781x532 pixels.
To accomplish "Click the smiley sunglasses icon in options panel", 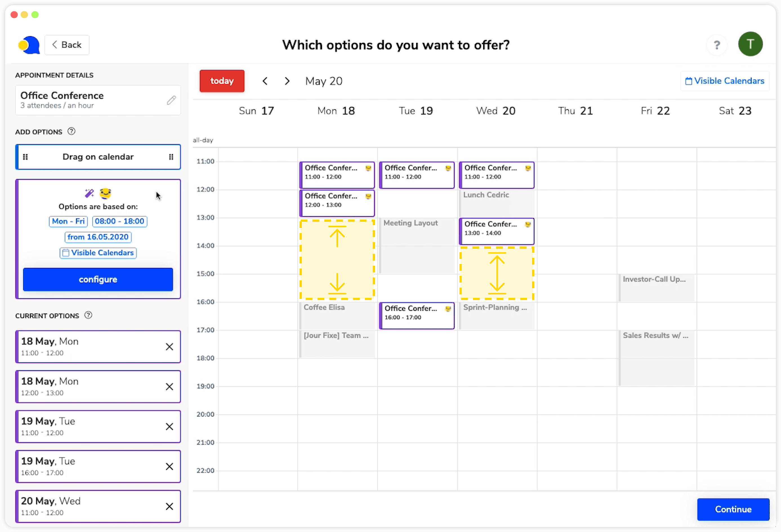I will [105, 193].
